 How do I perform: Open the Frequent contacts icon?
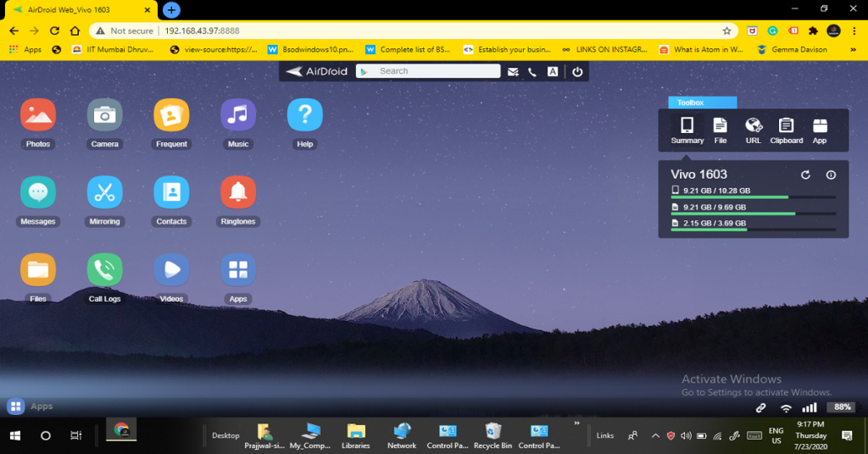click(171, 115)
